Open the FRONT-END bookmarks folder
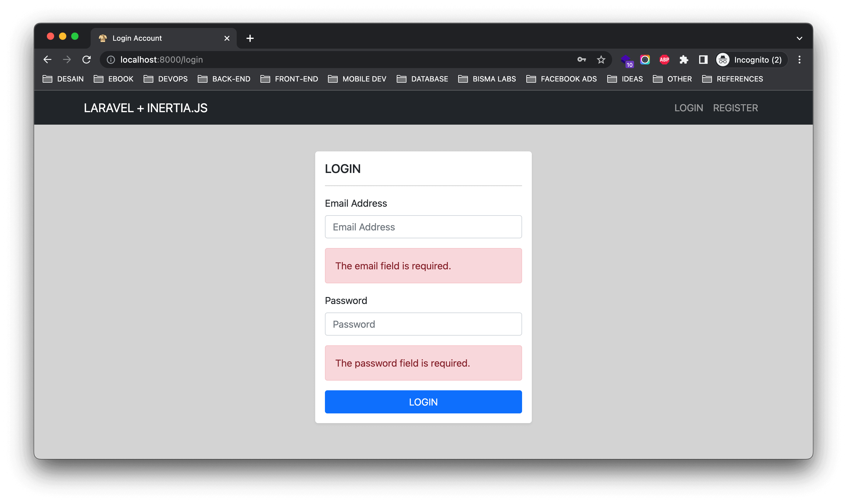 click(289, 79)
